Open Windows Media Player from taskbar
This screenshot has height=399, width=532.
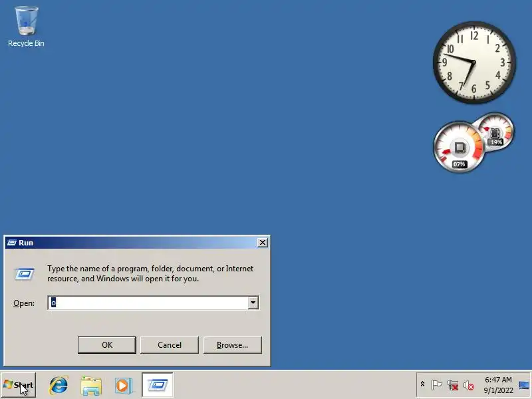(123, 385)
